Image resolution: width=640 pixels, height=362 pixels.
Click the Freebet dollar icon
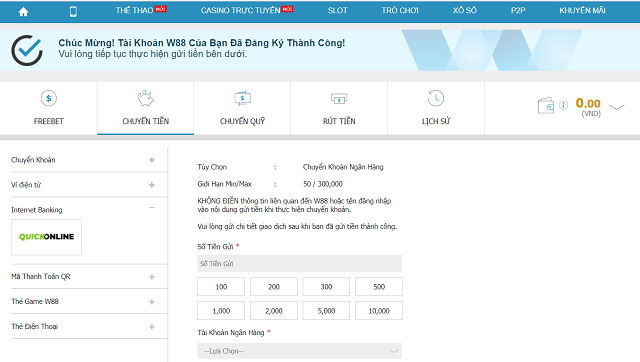(49, 98)
